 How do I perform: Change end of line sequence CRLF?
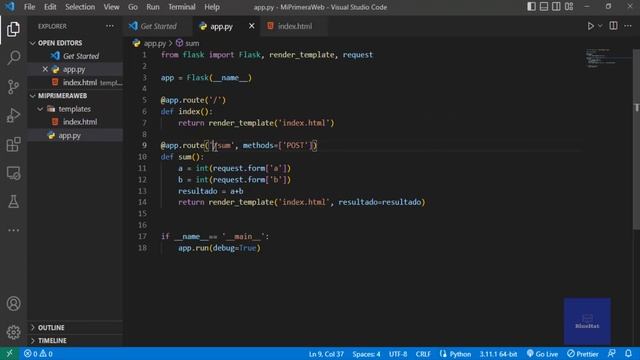pyautogui.click(x=423, y=354)
